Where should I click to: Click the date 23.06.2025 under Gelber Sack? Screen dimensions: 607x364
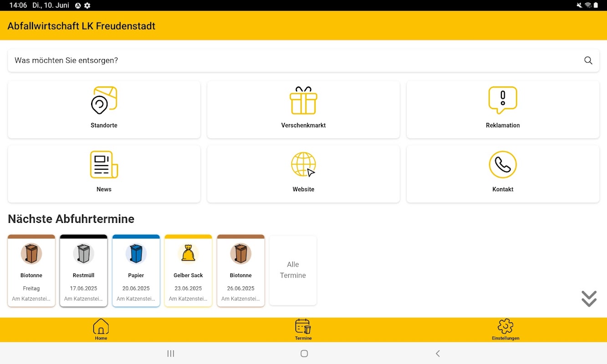tap(189, 288)
